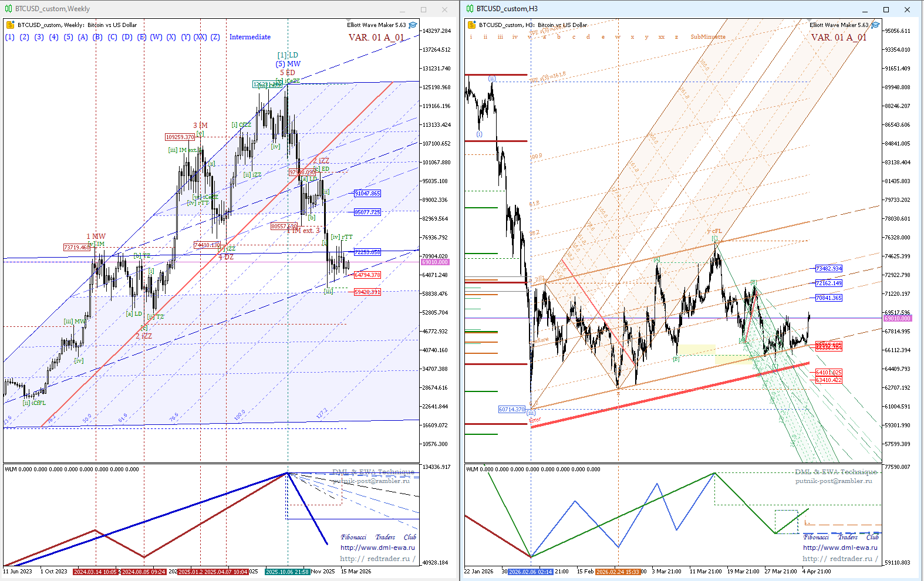Image resolution: width=924 pixels, height=581 pixels.
Task: Click graduation cap icon on H3 chart
Action: click(875, 25)
